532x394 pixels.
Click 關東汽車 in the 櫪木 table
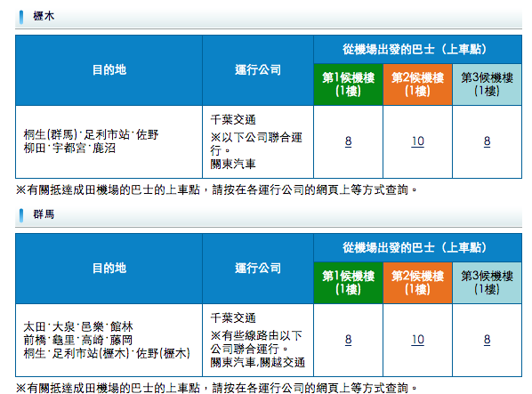pos(233,165)
